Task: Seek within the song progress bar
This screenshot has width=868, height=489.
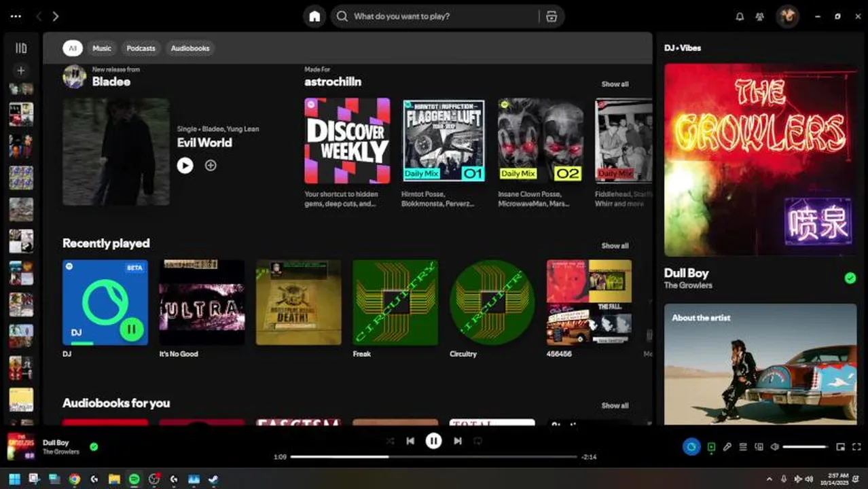Action: pyautogui.click(x=434, y=457)
